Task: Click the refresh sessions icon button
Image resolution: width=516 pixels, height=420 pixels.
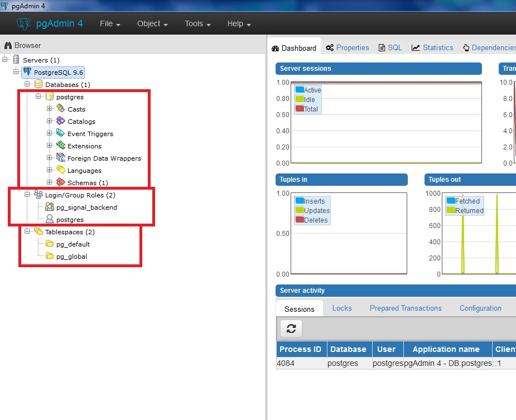Action: 291,329
